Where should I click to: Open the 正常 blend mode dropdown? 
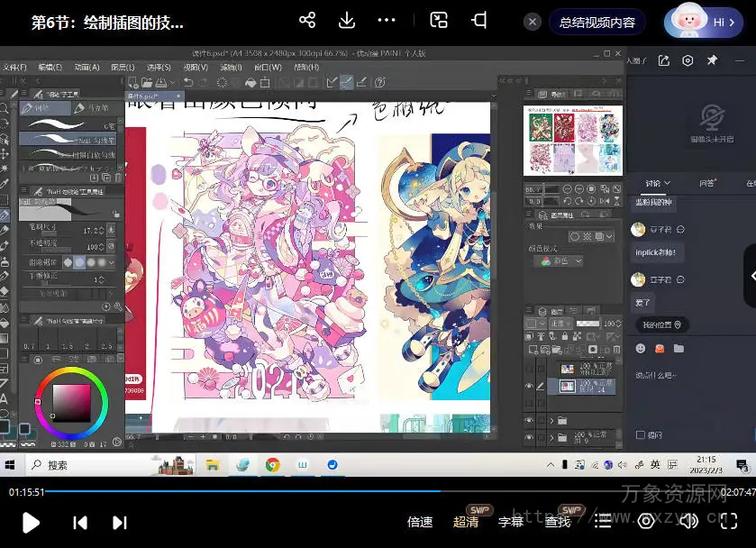tap(560, 323)
